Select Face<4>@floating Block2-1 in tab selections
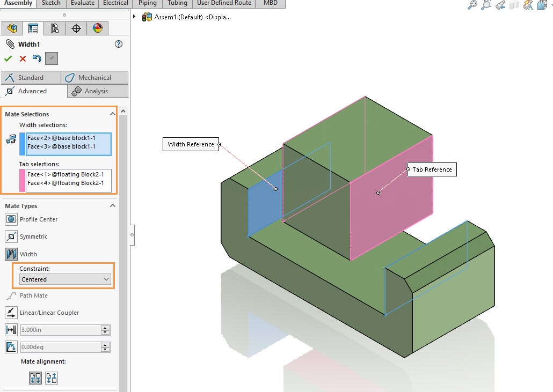The height and width of the screenshot is (392, 553). 66,183
